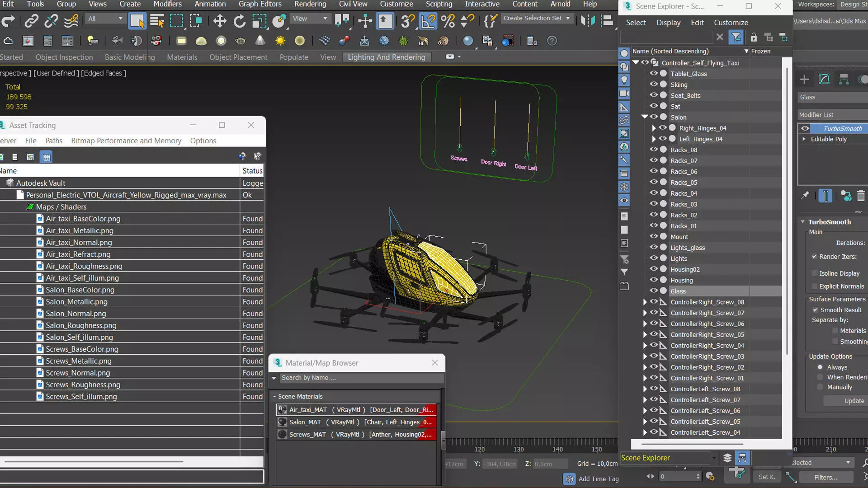Click the sun light icon in toolbar
Screen dimensions: 868x488
[x=280, y=41]
